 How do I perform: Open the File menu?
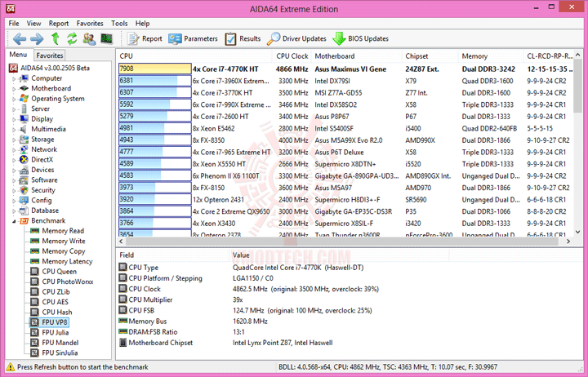14,23
